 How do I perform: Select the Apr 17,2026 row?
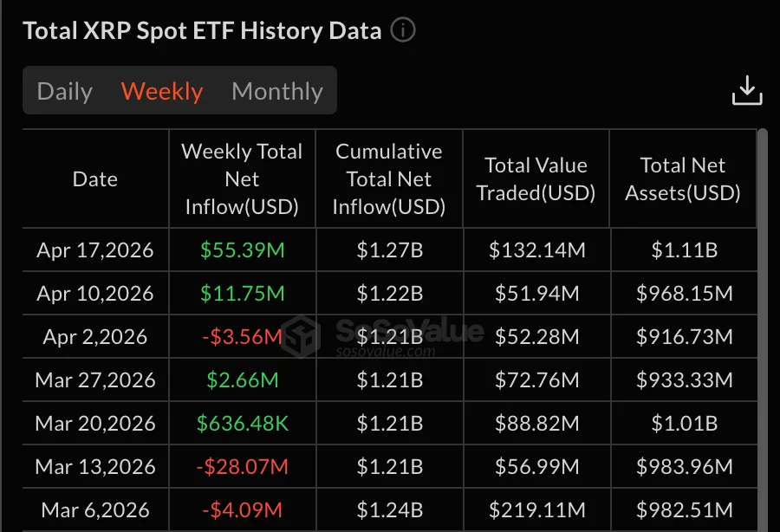pos(94,250)
